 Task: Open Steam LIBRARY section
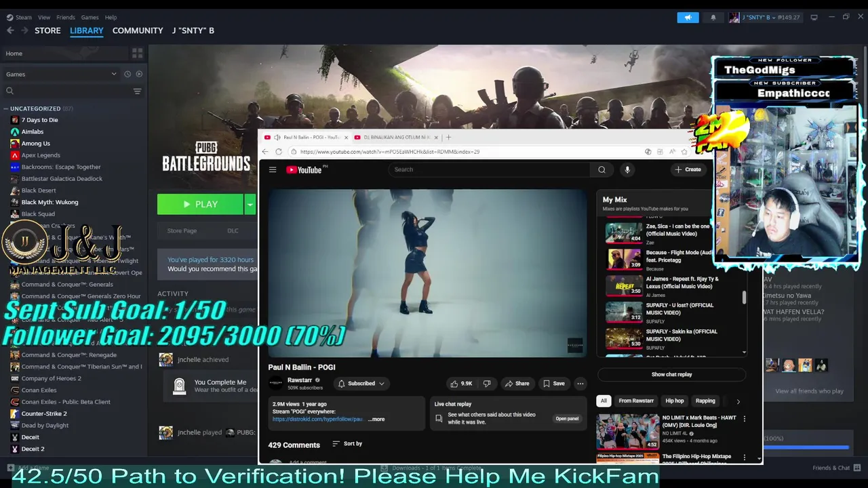(x=87, y=30)
